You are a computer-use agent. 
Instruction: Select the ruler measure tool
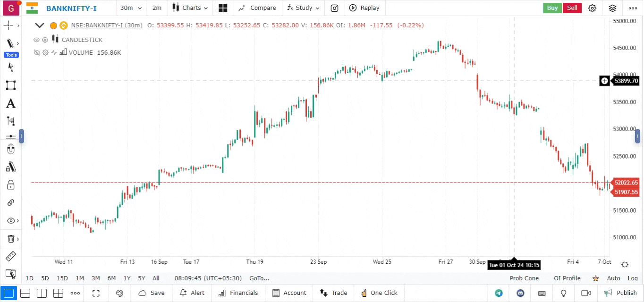pyautogui.click(x=10, y=257)
